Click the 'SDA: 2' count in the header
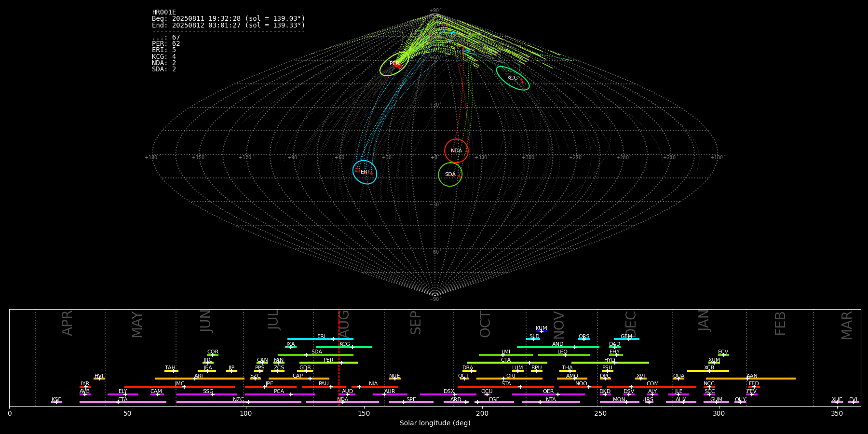Viewport: 868px width, 434px height. click(x=164, y=69)
